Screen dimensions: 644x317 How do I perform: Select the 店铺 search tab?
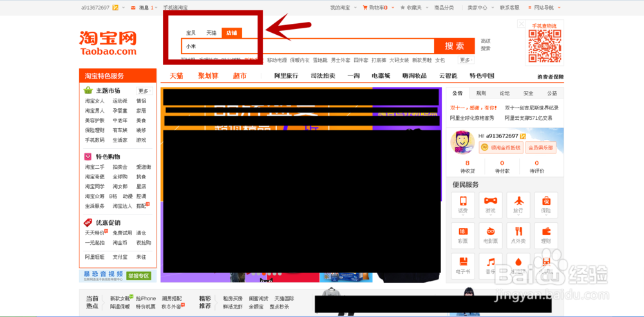pos(232,33)
